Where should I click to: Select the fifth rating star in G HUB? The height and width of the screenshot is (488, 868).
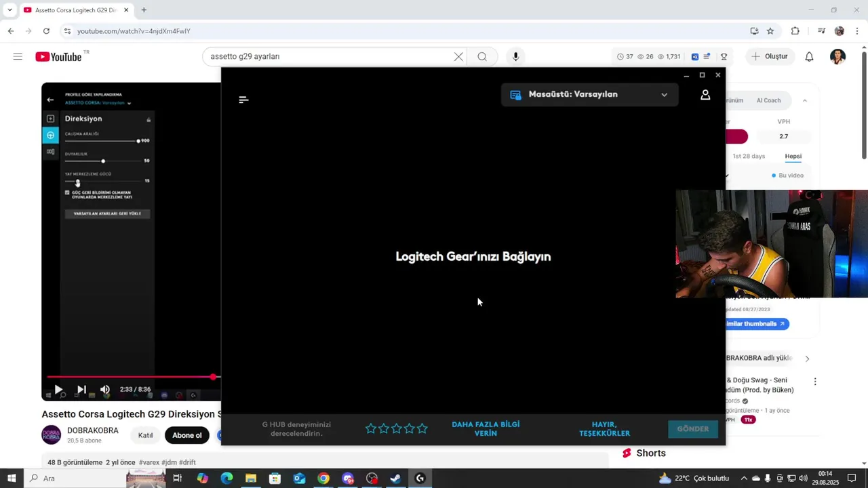[422, 428]
